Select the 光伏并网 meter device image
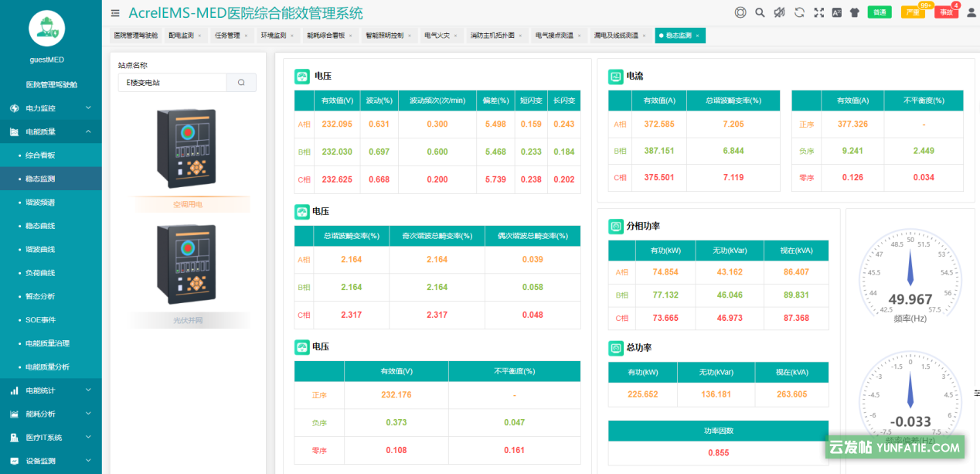The width and height of the screenshot is (980, 474). 185,265
